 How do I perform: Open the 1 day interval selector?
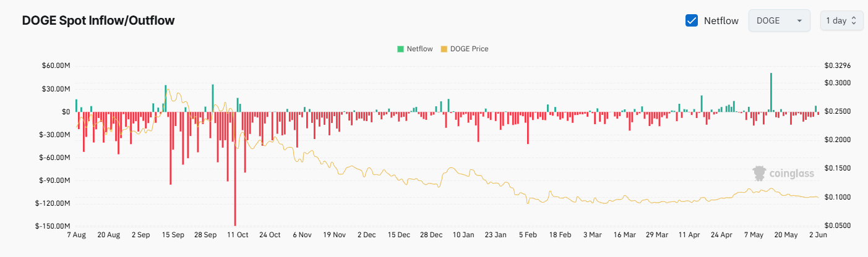coord(841,20)
